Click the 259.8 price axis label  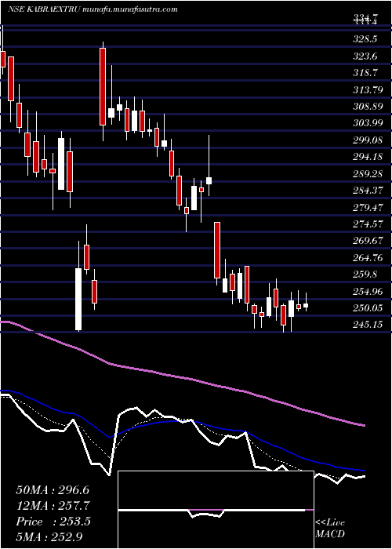click(x=365, y=274)
